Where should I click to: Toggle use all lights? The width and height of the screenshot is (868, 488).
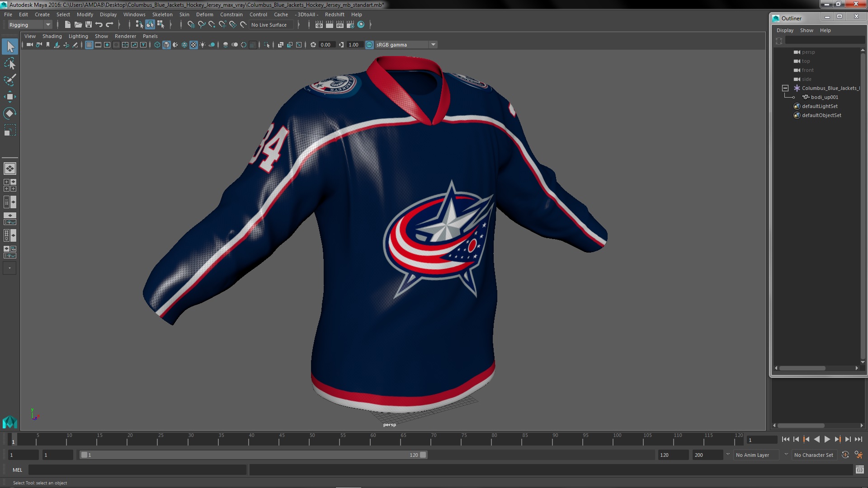coord(203,45)
